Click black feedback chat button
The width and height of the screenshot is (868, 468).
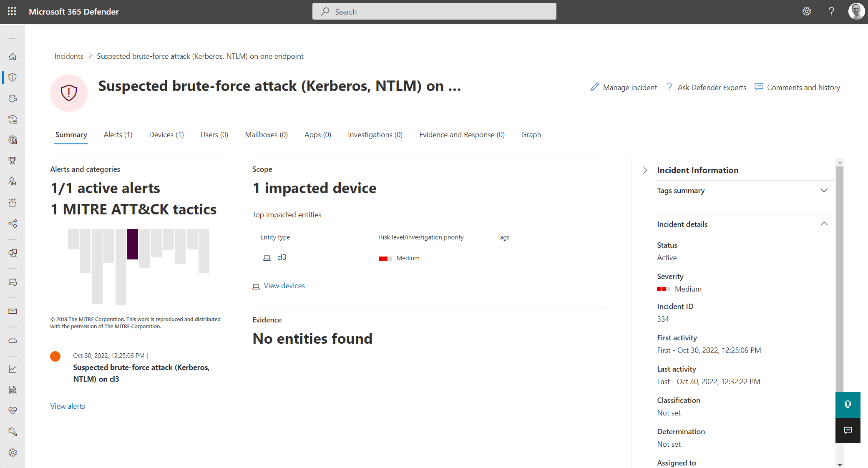[x=848, y=430]
